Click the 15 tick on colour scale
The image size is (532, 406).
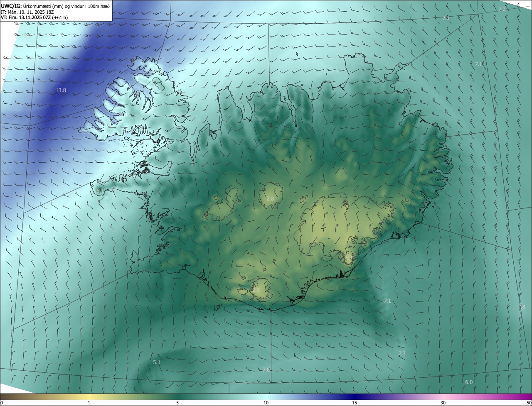click(355, 403)
